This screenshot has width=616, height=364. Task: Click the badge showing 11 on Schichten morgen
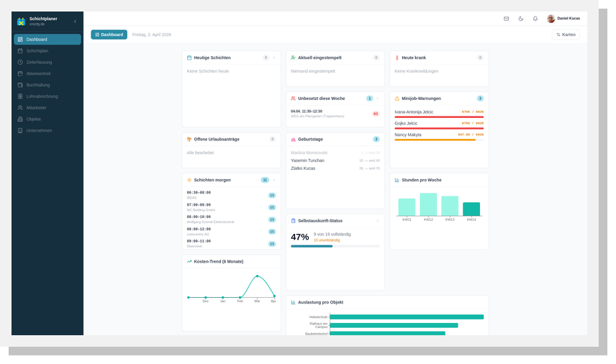tap(265, 180)
